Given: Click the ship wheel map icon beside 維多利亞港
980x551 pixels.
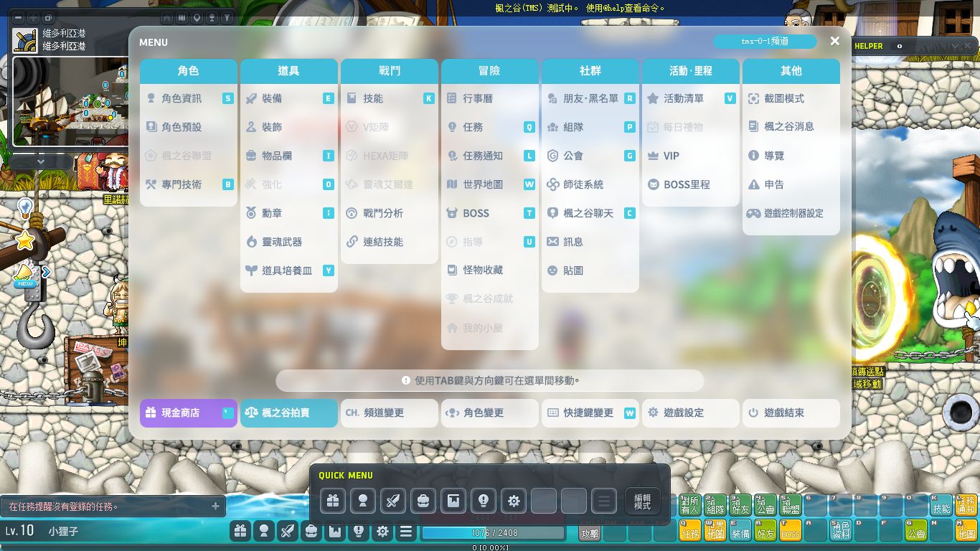Looking at the screenshot, I should pyautogui.click(x=25, y=40).
